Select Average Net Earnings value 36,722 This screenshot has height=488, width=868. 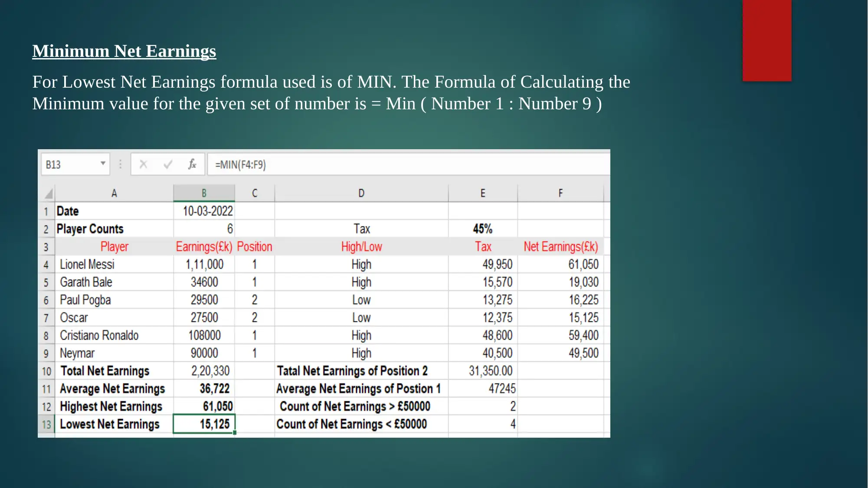[x=204, y=389]
